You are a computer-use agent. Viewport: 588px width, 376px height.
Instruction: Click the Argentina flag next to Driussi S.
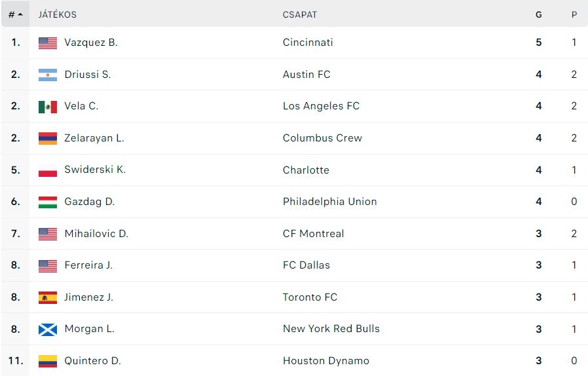click(x=48, y=75)
